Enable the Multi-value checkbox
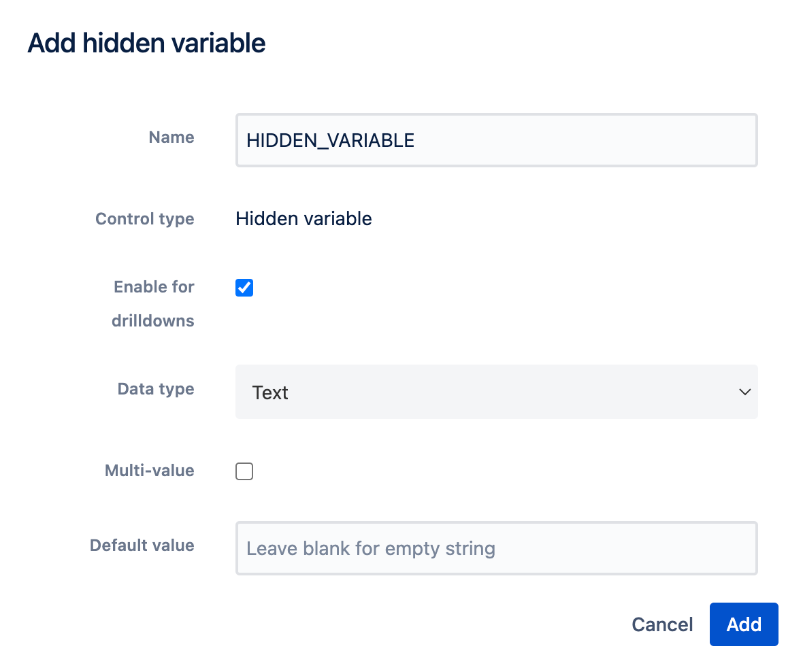 tap(244, 471)
